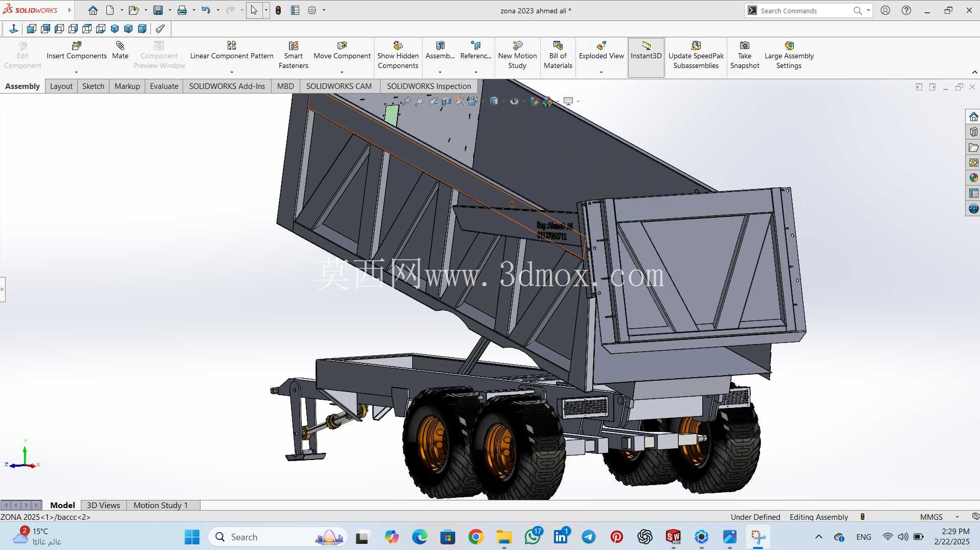Click the Take Snapshot tool
This screenshot has width=980, height=550.
click(745, 55)
